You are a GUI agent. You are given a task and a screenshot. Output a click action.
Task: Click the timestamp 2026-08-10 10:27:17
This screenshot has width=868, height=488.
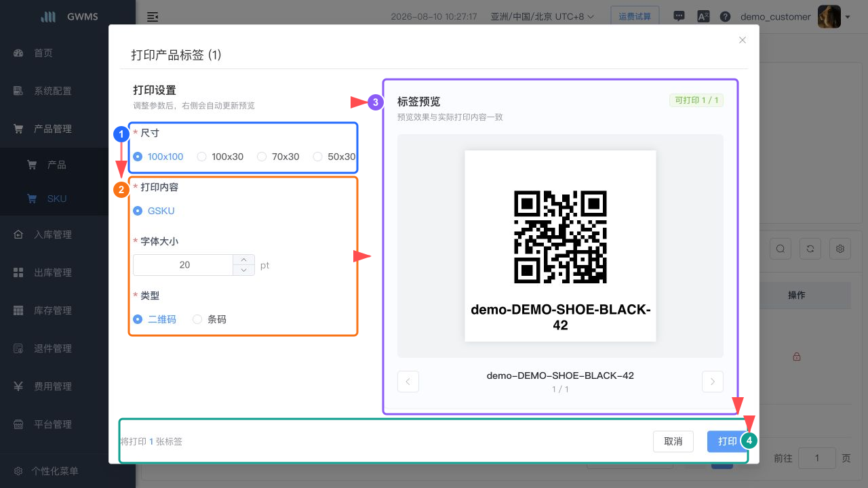434,17
